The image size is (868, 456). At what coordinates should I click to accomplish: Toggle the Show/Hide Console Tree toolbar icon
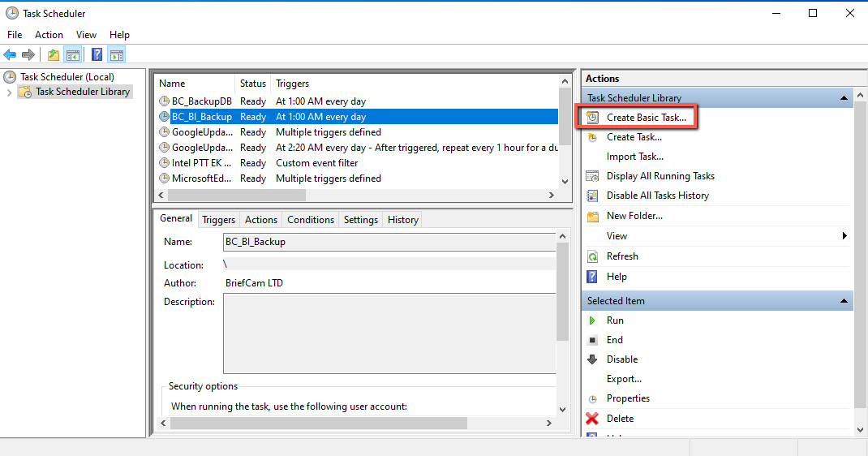click(72, 54)
